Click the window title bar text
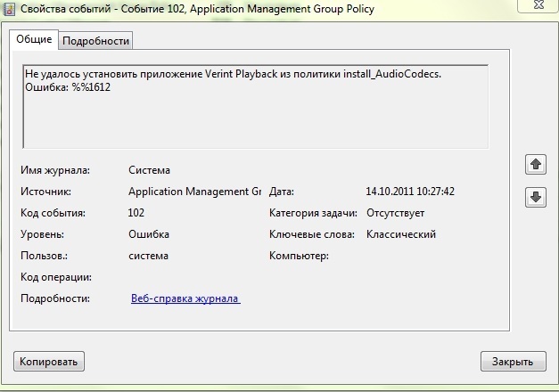Image resolution: width=559 pixels, height=392 pixels. pyautogui.click(x=197, y=9)
